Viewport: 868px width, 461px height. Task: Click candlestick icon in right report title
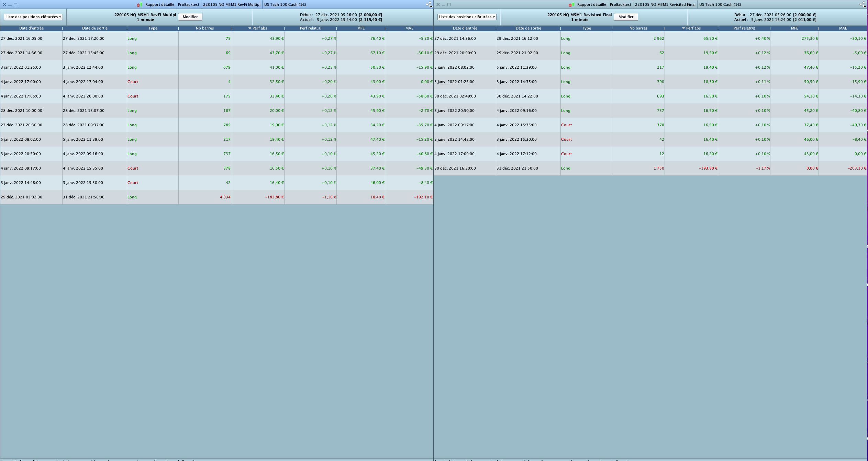[x=571, y=4]
